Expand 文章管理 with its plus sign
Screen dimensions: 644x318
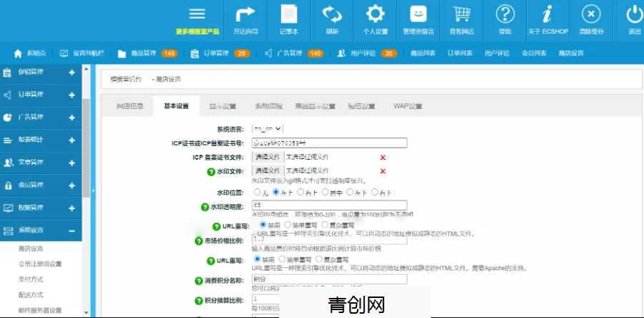(72, 163)
